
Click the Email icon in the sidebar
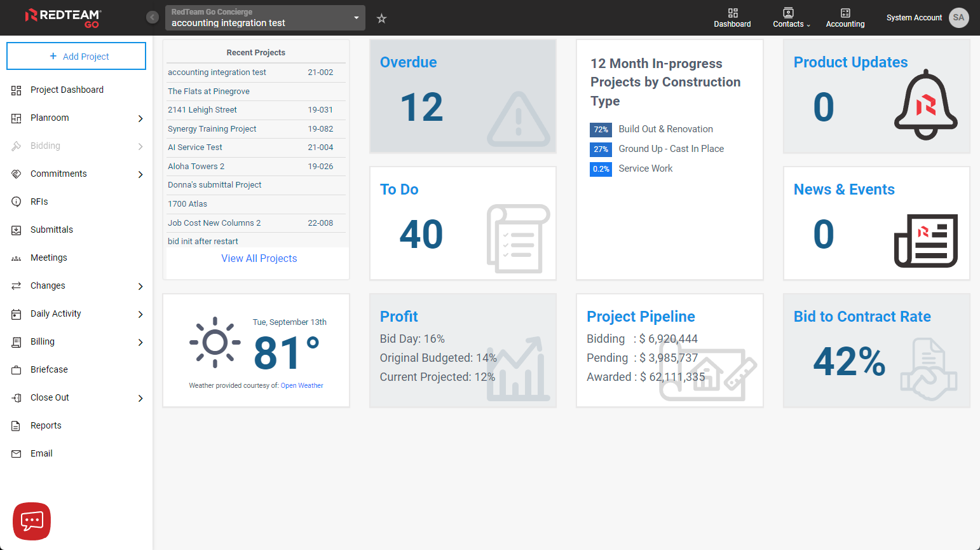click(15, 453)
